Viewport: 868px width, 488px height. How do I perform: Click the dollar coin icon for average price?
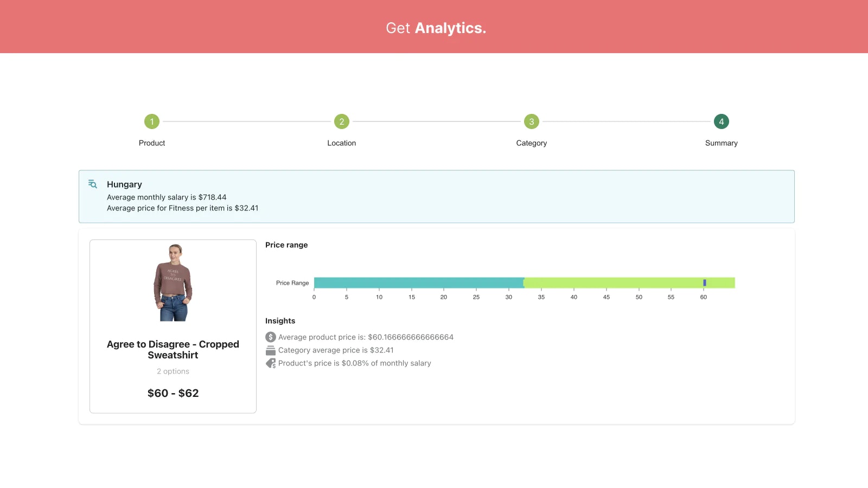(271, 337)
